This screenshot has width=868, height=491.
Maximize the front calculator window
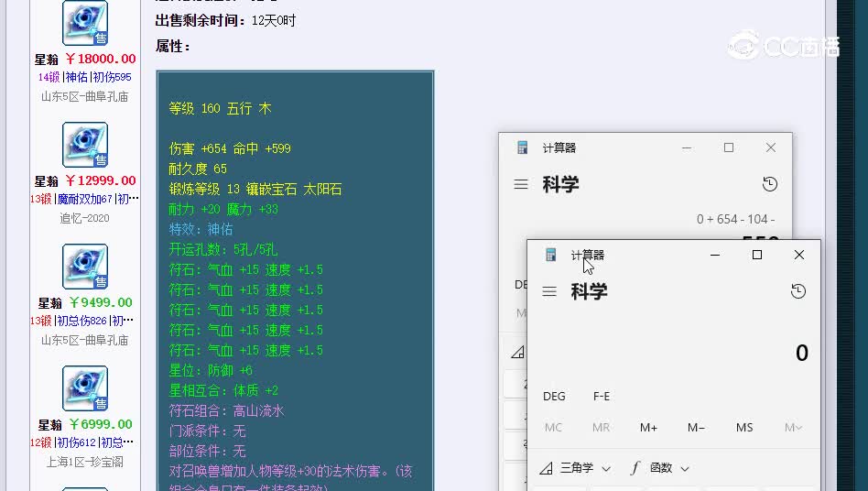757,255
